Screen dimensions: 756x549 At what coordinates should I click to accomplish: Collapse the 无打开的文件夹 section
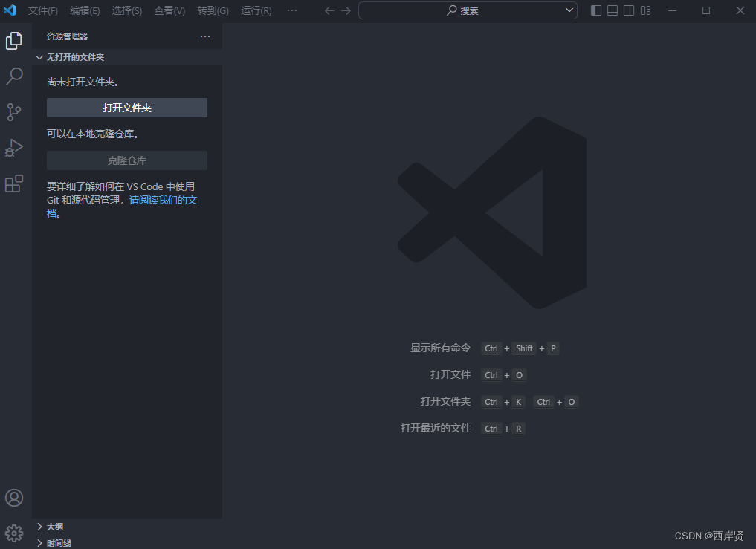127,57
